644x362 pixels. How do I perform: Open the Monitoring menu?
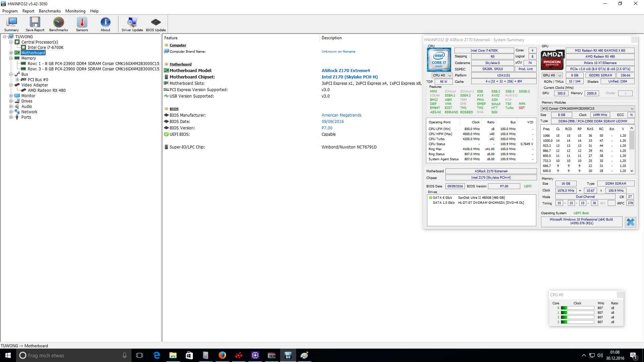click(x=75, y=11)
